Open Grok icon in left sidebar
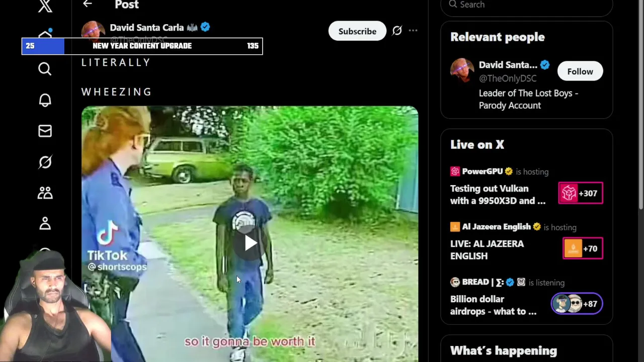The image size is (644, 362). [45, 162]
